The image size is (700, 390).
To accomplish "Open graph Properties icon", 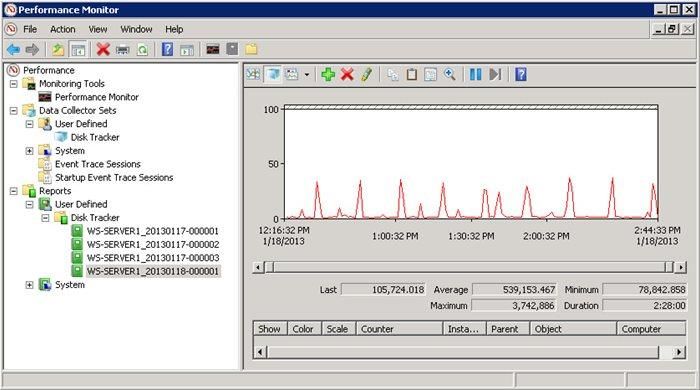I will 430,74.
